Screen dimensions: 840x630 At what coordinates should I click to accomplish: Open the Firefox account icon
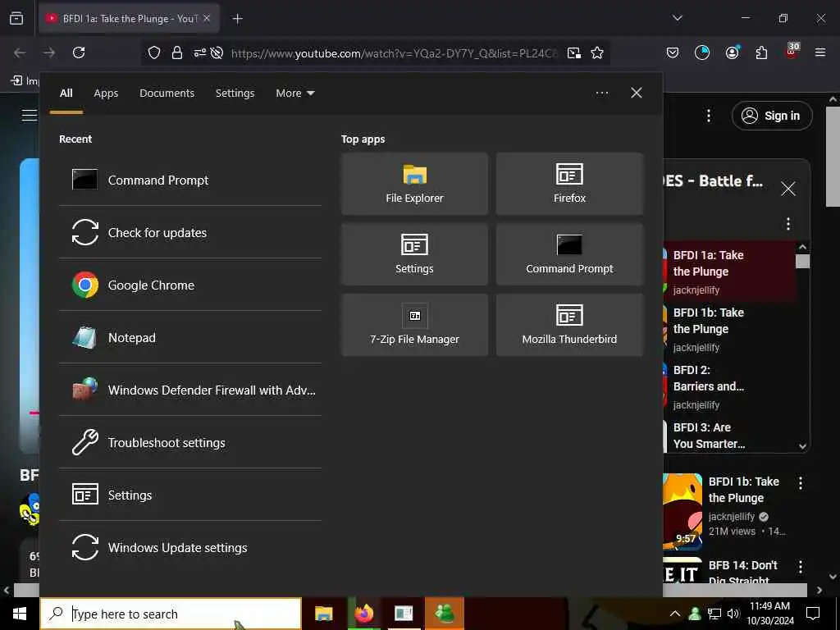tap(733, 52)
